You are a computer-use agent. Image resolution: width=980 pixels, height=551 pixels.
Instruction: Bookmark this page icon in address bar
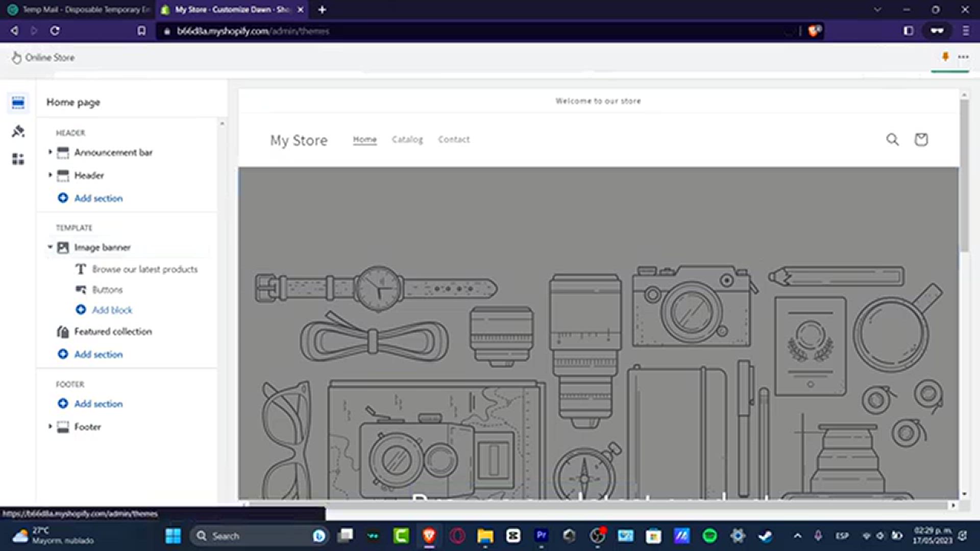(x=141, y=31)
